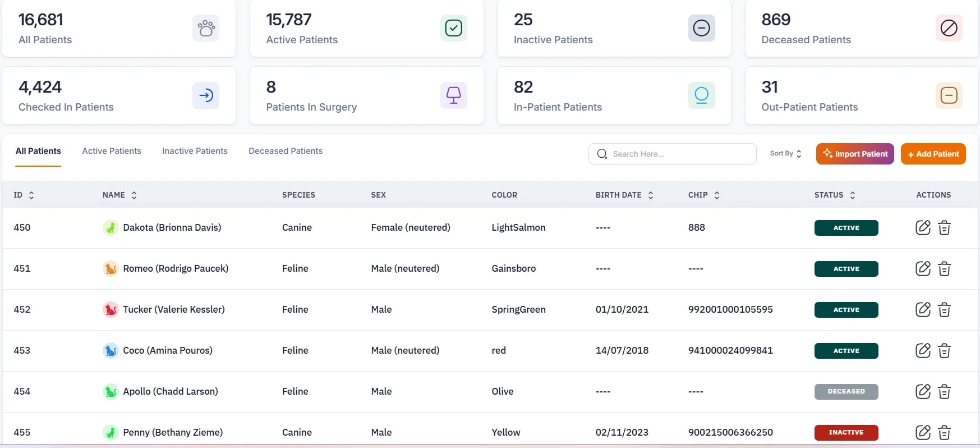
Task: Delete patient Penny (Bethany Zieme)
Action: (x=944, y=433)
